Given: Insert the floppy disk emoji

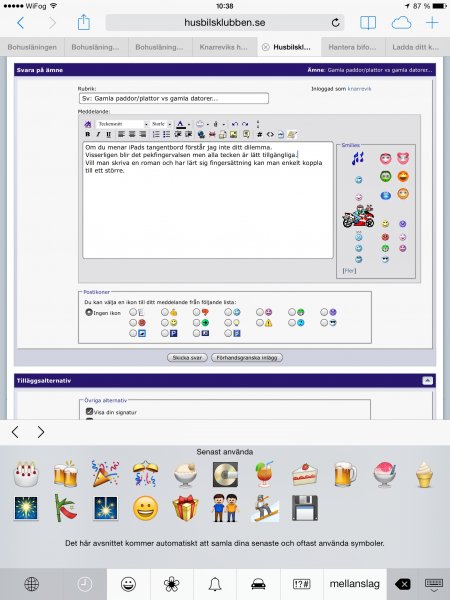Looking at the screenshot, I should [305, 508].
